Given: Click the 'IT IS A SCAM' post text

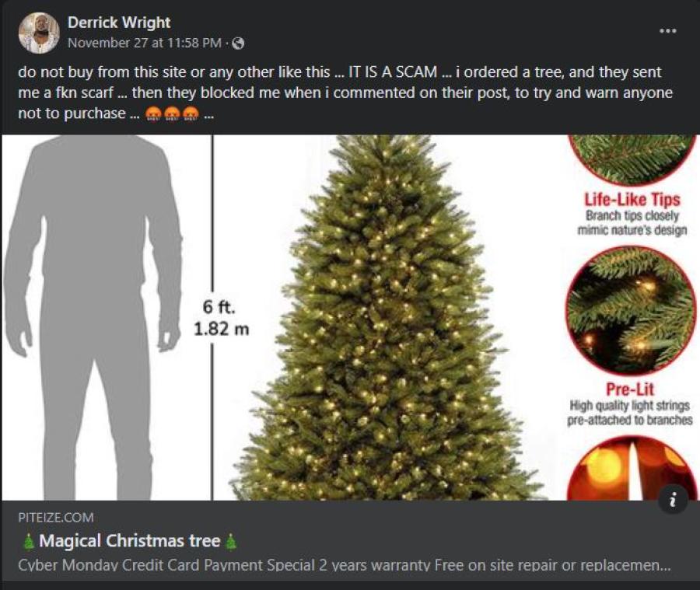Looking at the screenshot, I should (393, 72).
